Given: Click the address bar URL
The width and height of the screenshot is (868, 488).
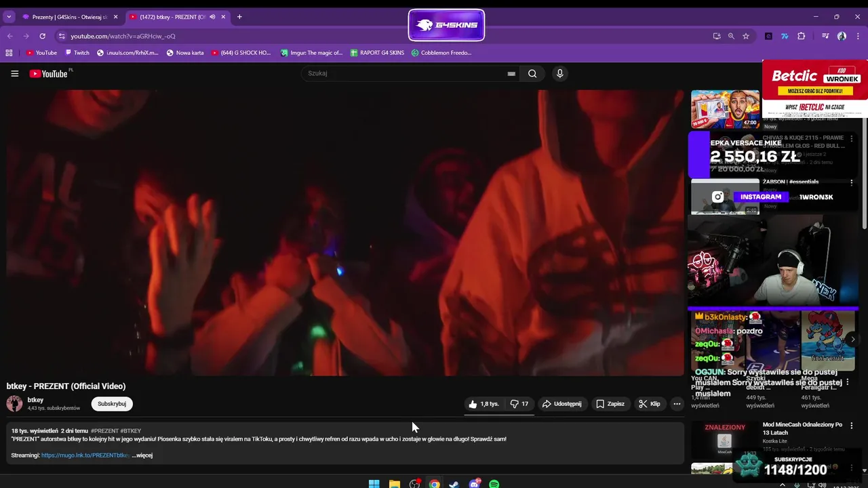Looking at the screenshot, I should click(123, 36).
